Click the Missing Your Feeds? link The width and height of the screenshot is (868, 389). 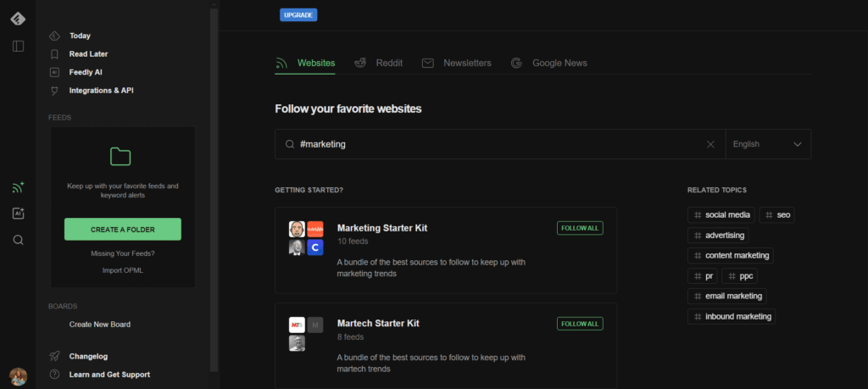[123, 253]
